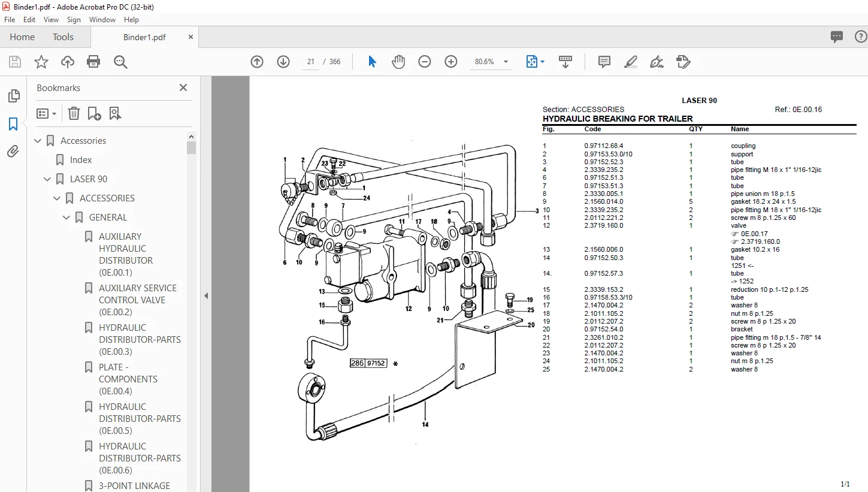The image size is (868, 492).
Task: Enable scrolling mode keyboard icon
Action: (x=565, y=62)
